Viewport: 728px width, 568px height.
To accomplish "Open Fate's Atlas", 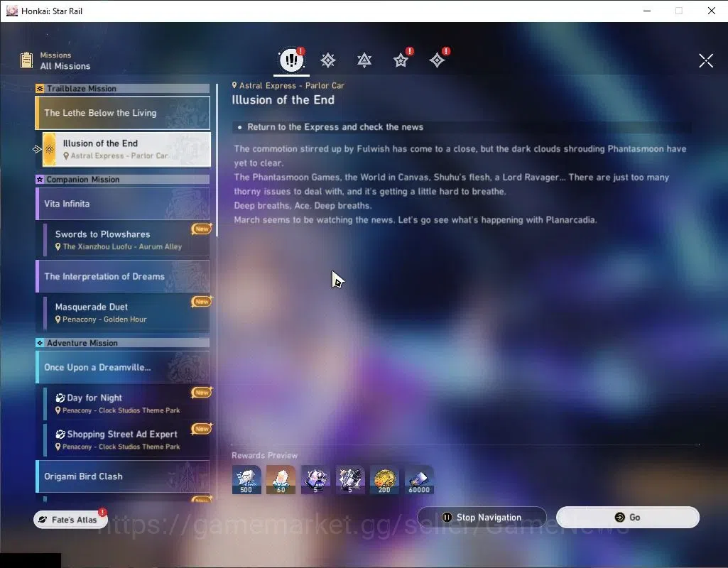I will click(x=70, y=520).
